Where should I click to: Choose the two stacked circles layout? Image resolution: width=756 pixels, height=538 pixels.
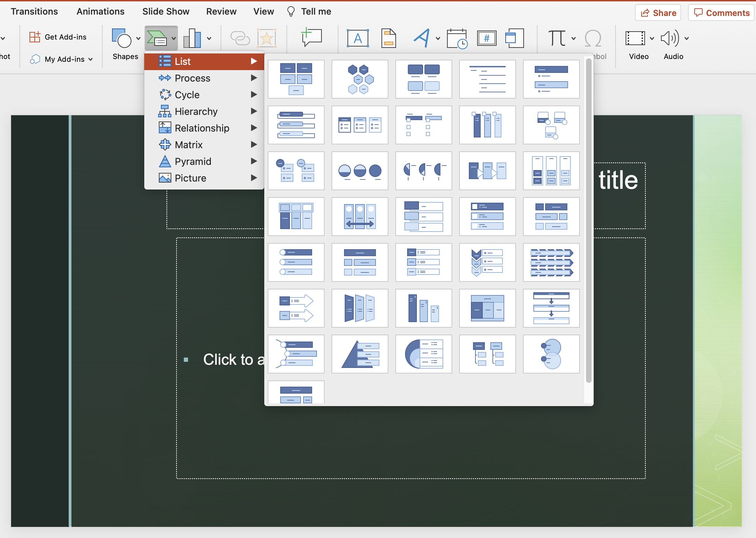[551, 354]
